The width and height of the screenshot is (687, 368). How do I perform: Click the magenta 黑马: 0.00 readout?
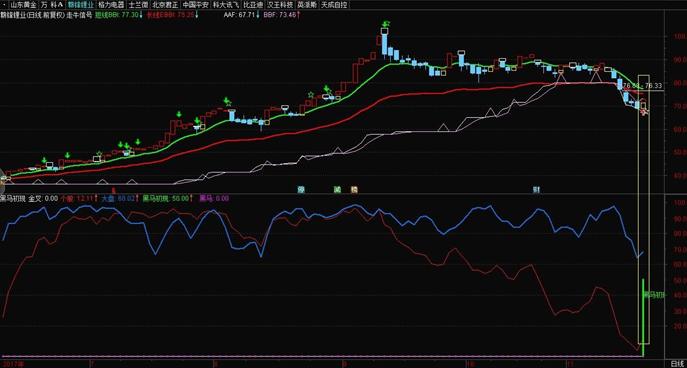(x=214, y=198)
